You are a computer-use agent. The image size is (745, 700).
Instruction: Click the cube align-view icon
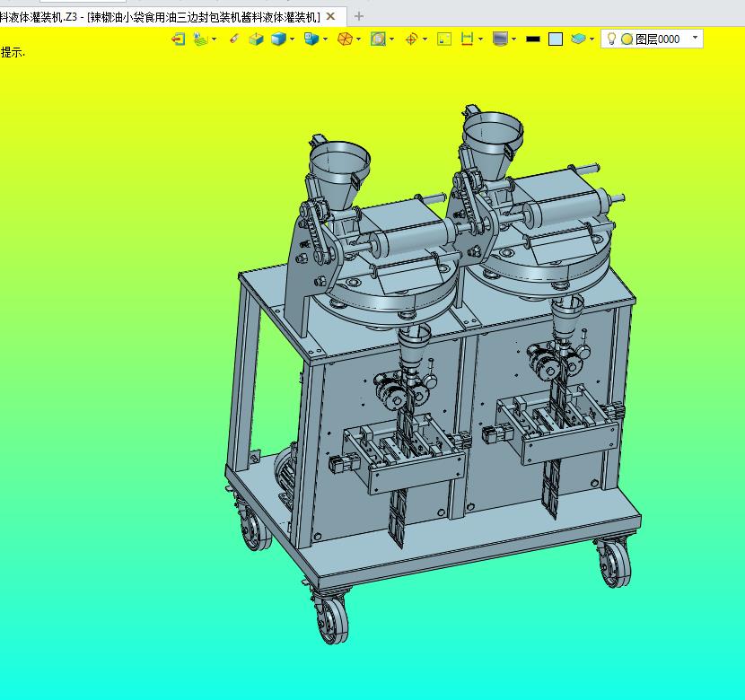pyautogui.click(x=256, y=39)
